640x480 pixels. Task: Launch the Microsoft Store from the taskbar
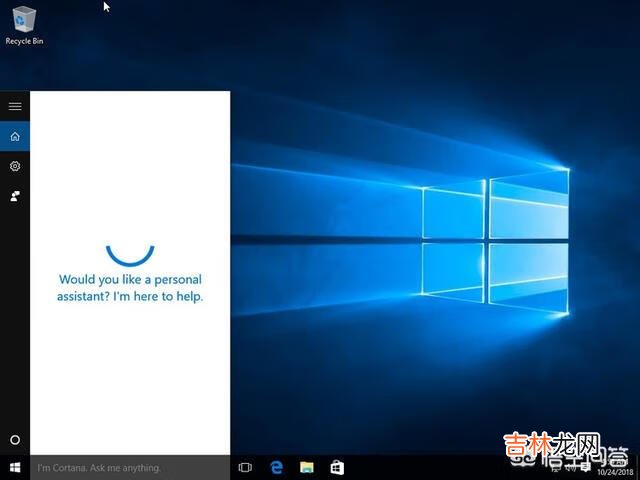pos(337,467)
